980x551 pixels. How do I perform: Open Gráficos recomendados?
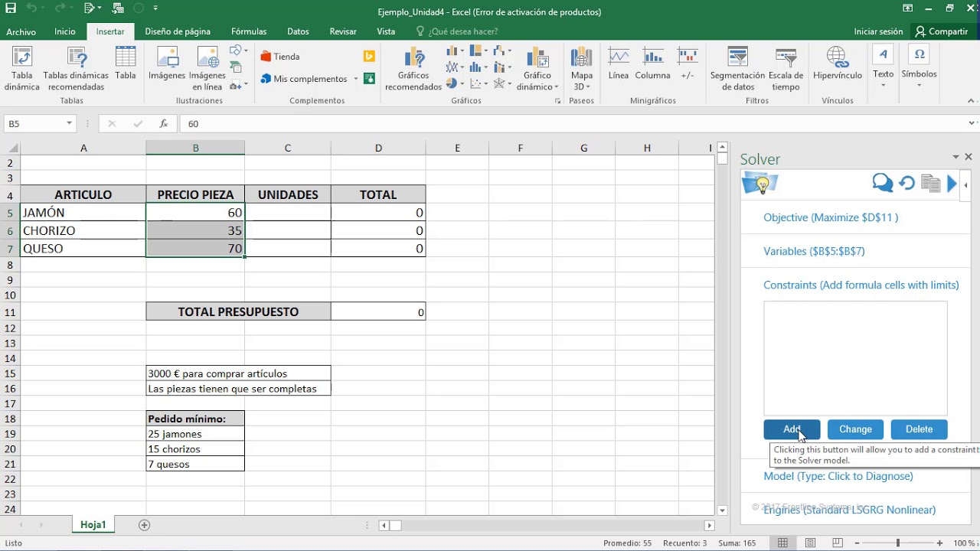(x=413, y=69)
